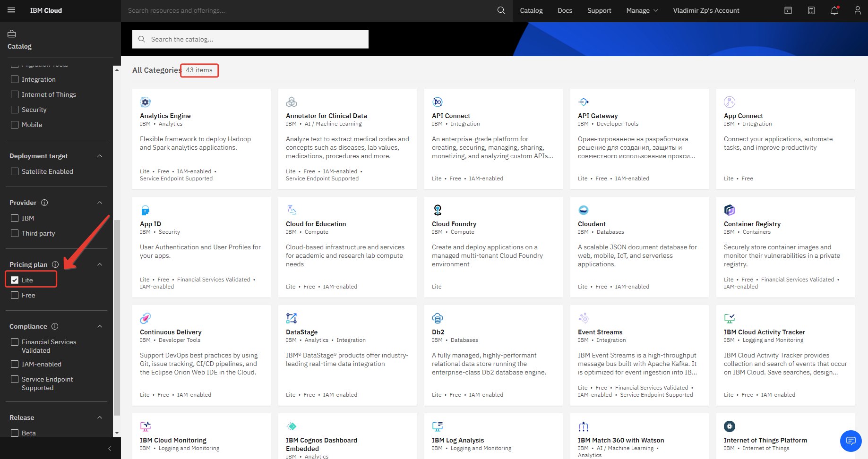The image size is (868, 459).
Task: Check the Mobile category checkbox
Action: click(15, 125)
